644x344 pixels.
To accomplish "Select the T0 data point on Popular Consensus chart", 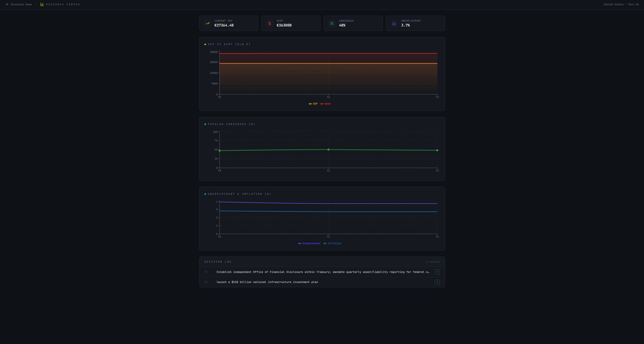I will point(220,151).
